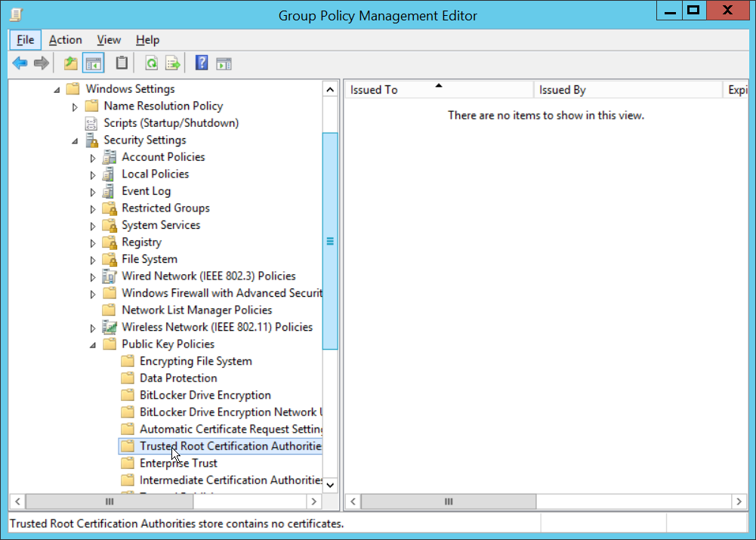The width and height of the screenshot is (756, 540).
Task: Select Network List Manager Policies item
Action: [196, 310]
